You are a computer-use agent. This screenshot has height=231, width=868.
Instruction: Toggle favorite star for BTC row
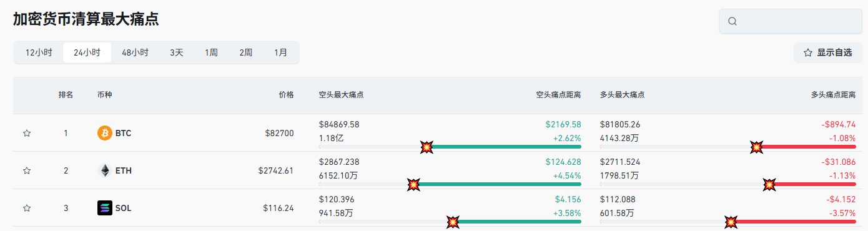27,133
